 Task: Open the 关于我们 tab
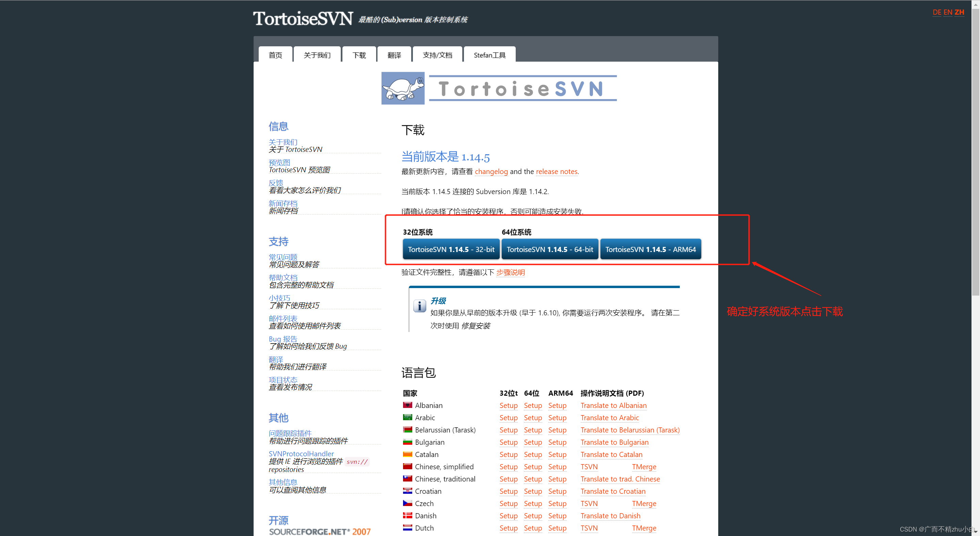click(x=317, y=55)
